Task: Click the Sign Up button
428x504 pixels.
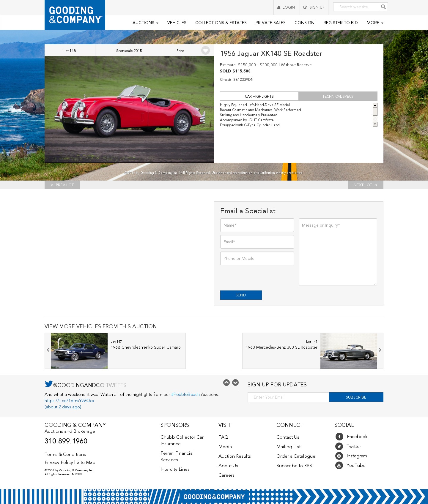Action: [x=314, y=7]
